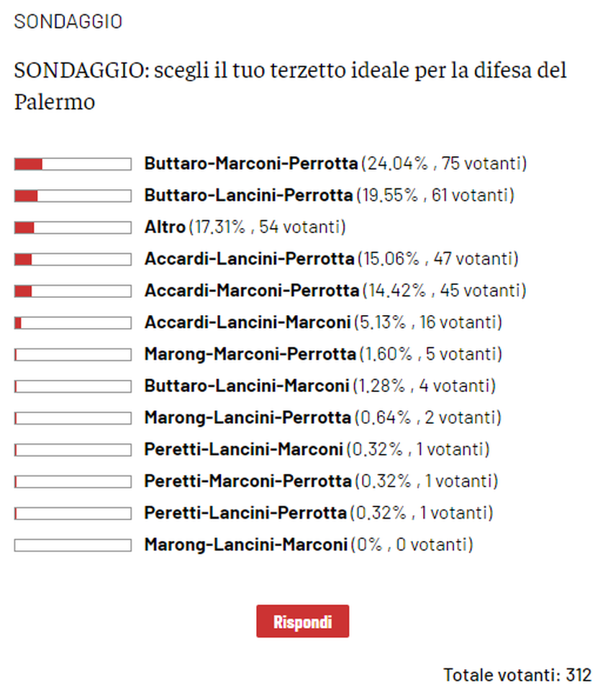Click the red Rispondi button
The image size is (608, 700).
tap(302, 622)
